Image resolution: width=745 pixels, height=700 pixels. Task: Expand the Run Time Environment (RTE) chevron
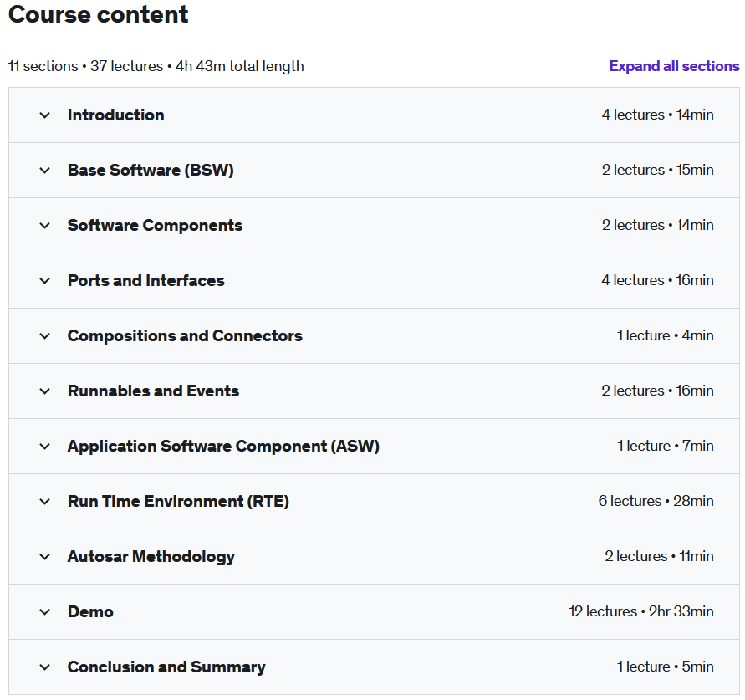click(x=44, y=501)
